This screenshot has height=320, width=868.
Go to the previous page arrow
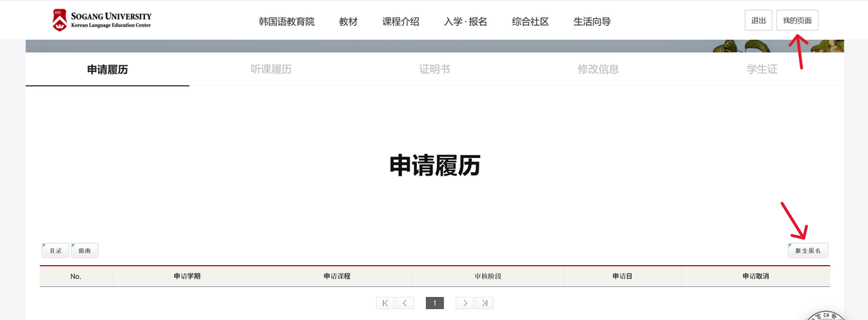pos(405,303)
